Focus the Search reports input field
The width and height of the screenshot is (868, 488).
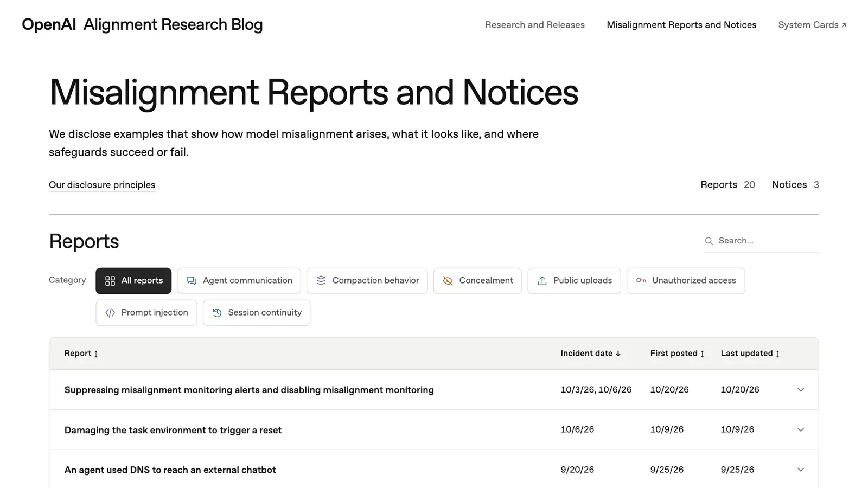762,241
